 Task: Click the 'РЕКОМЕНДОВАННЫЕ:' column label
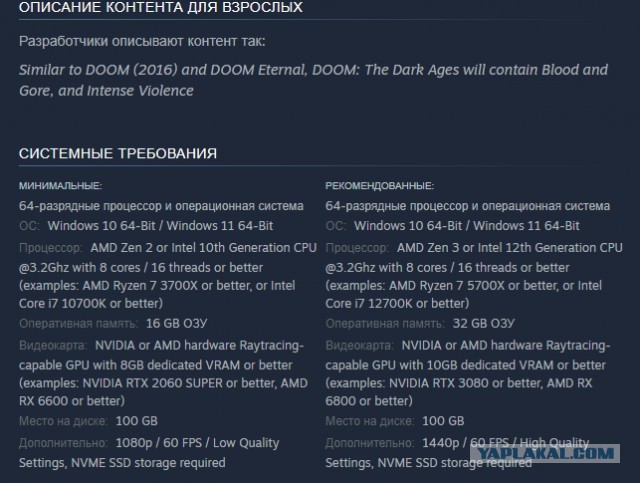tap(380, 186)
